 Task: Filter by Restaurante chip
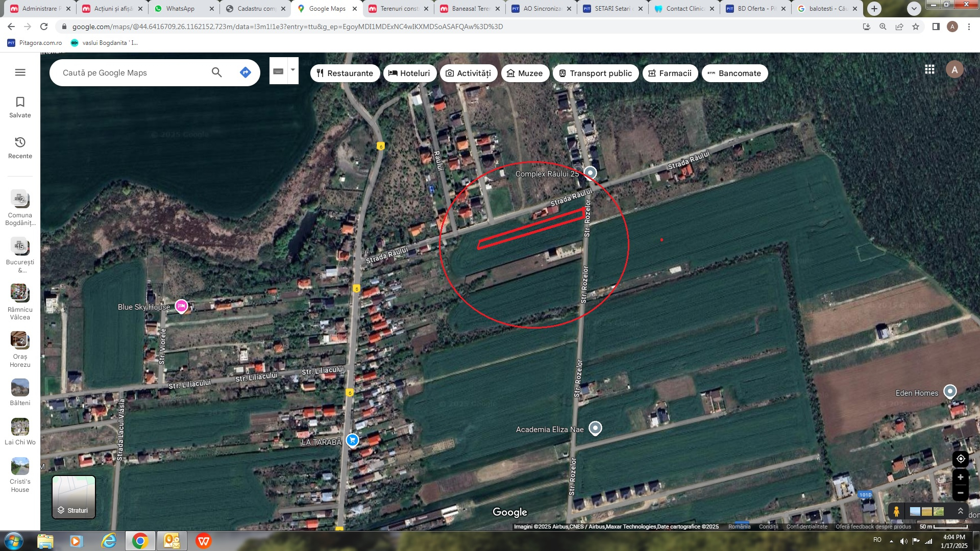click(x=345, y=73)
